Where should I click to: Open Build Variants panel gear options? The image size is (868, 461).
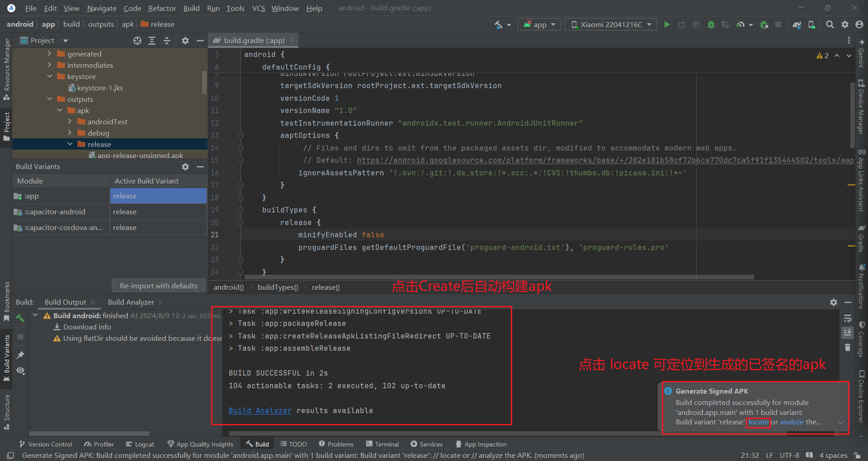(185, 167)
